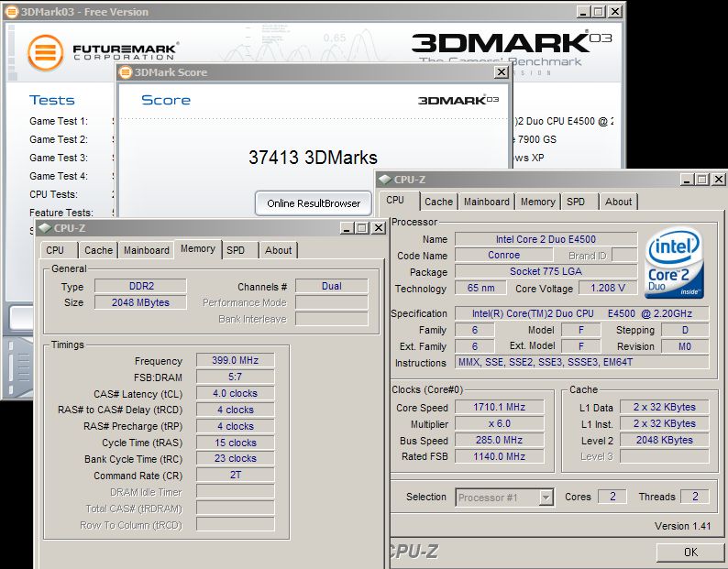Close the 3DMark Score dialog
Screen dimensions: 728x569
pyautogui.click(x=502, y=72)
